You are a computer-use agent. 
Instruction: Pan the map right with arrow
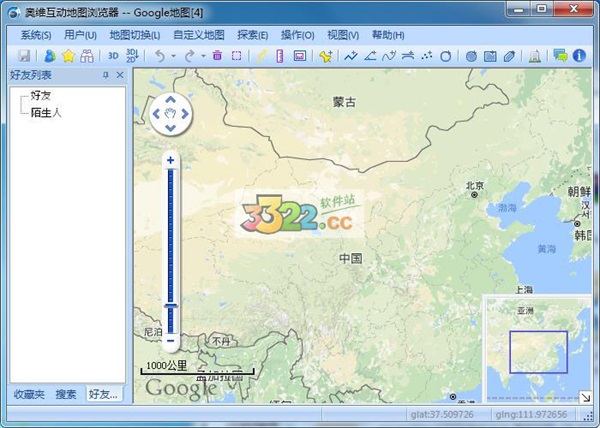[x=185, y=114]
